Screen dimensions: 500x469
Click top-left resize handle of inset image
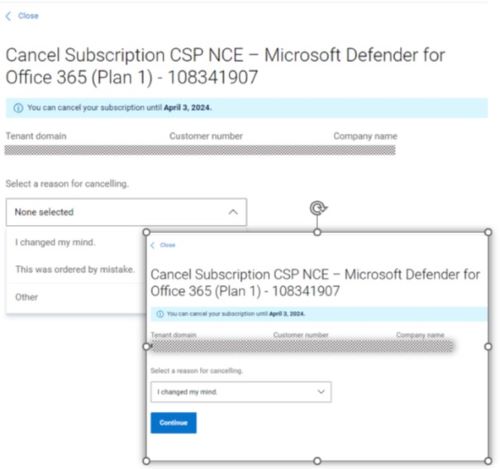[146, 232]
